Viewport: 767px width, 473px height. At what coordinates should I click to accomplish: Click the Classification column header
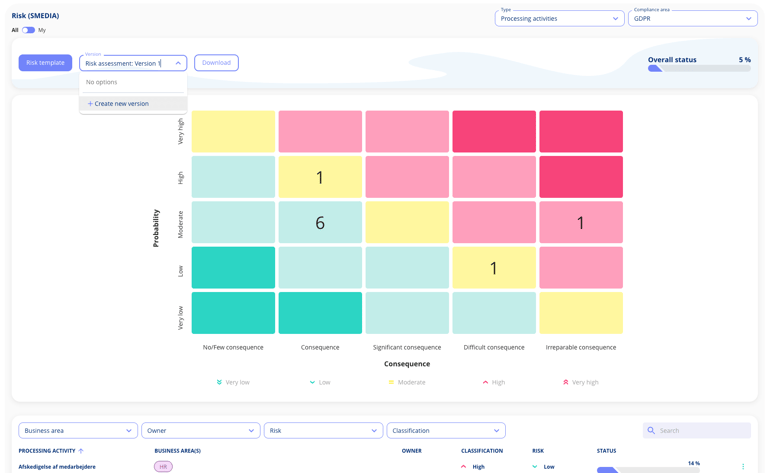pos(482,451)
